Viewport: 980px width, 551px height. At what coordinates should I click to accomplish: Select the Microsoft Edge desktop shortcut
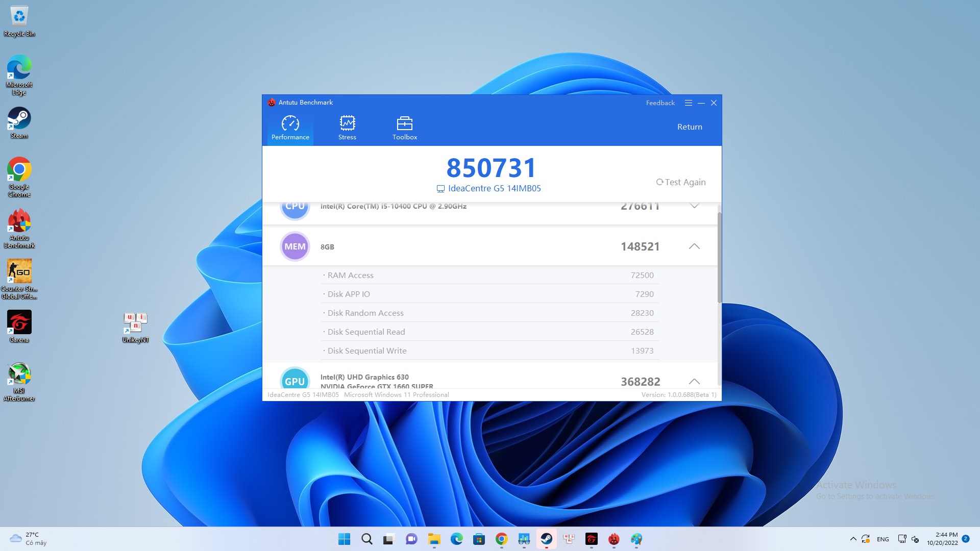click(x=19, y=74)
